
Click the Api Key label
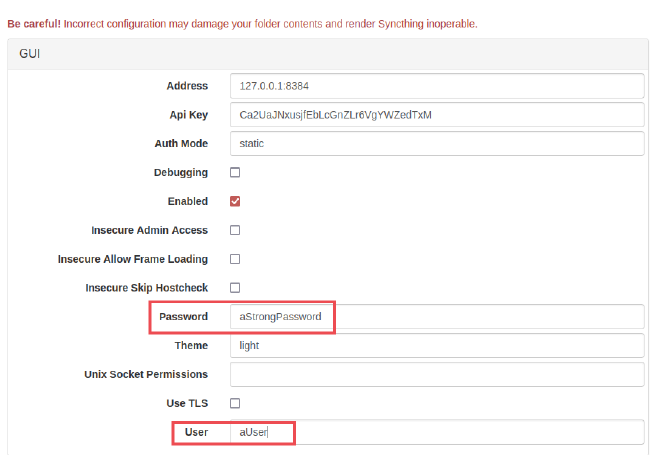187,115
